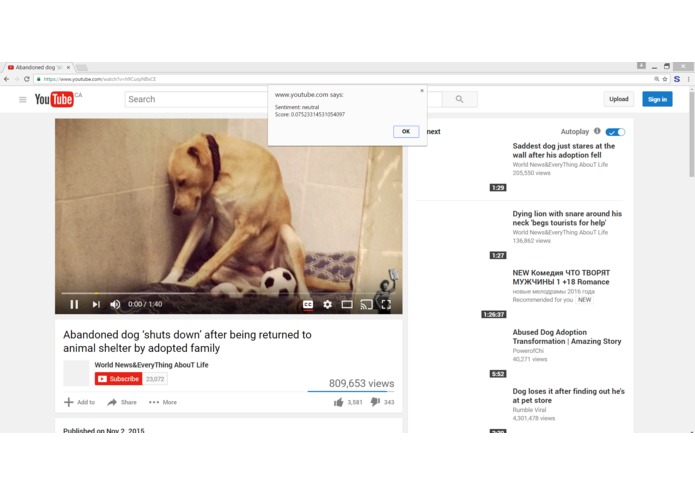The image size is (695, 494).
Task: Open a new browser tab
Action: click(x=81, y=67)
